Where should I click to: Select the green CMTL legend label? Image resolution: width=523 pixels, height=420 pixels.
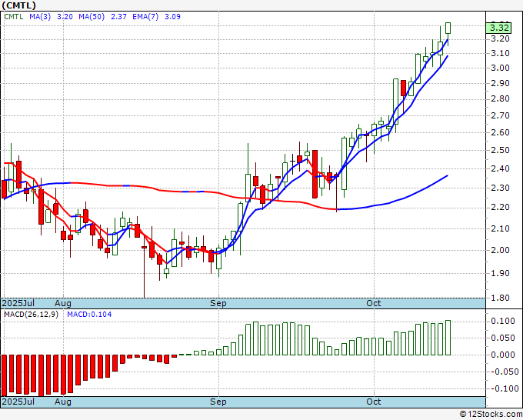[14, 16]
